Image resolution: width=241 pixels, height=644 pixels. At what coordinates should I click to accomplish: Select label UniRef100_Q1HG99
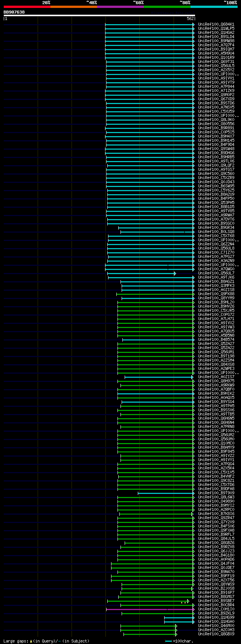pyautogui.click(x=216, y=618)
